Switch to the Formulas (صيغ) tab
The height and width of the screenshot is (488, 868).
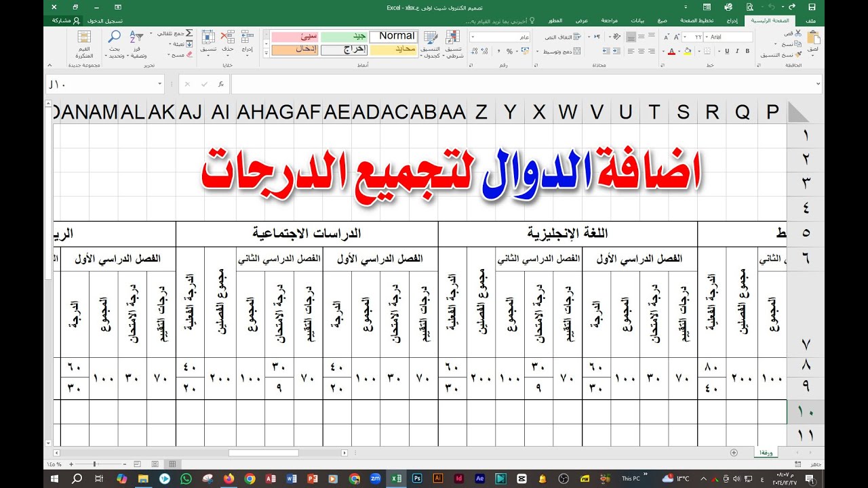point(662,21)
